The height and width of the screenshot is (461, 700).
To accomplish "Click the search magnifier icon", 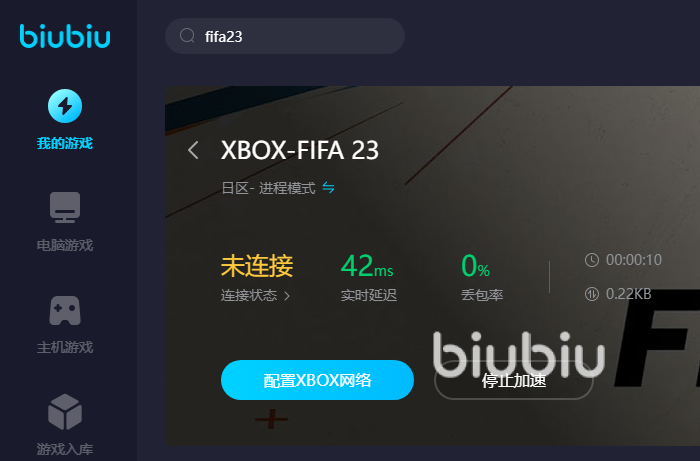I will point(187,36).
